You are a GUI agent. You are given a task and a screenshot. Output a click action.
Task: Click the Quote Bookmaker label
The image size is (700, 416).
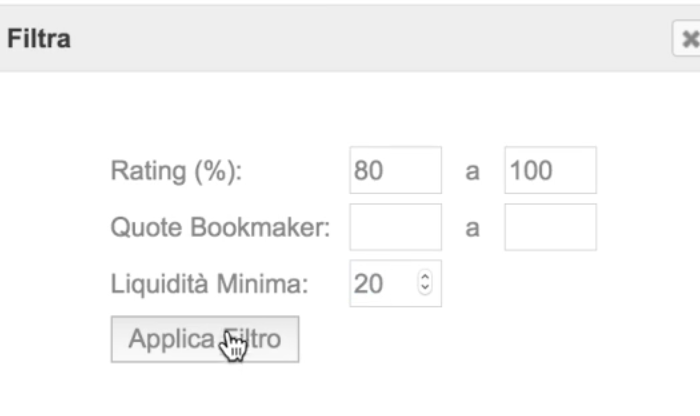pyautogui.click(x=221, y=228)
